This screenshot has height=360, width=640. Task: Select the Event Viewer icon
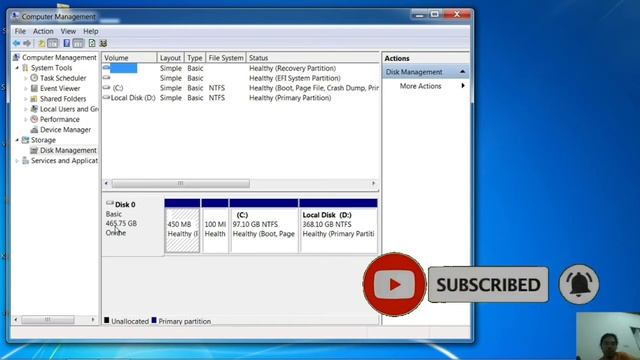(34, 88)
